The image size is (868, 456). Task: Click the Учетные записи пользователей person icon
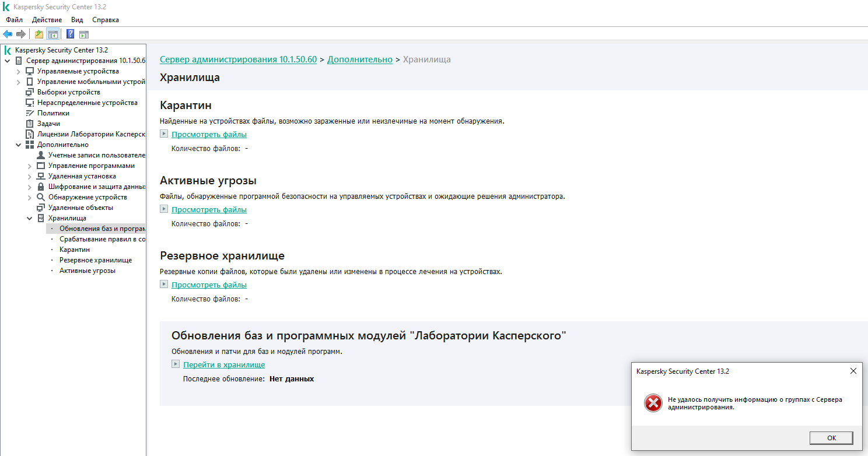tap(41, 155)
